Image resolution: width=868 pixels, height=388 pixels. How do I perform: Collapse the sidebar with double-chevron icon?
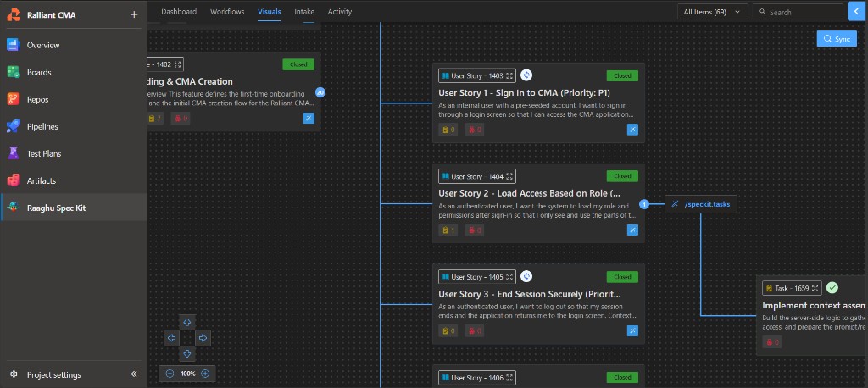[133, 374]
